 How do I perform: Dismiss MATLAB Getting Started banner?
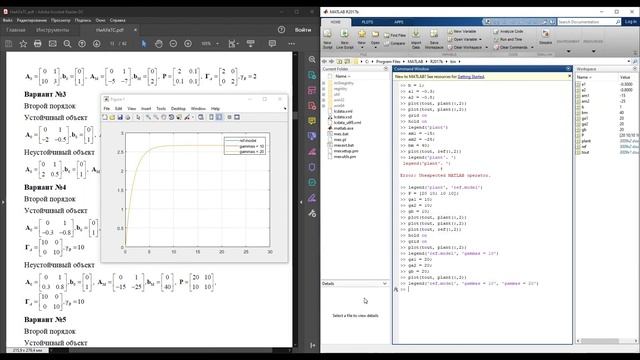click(x=569, y=76)
